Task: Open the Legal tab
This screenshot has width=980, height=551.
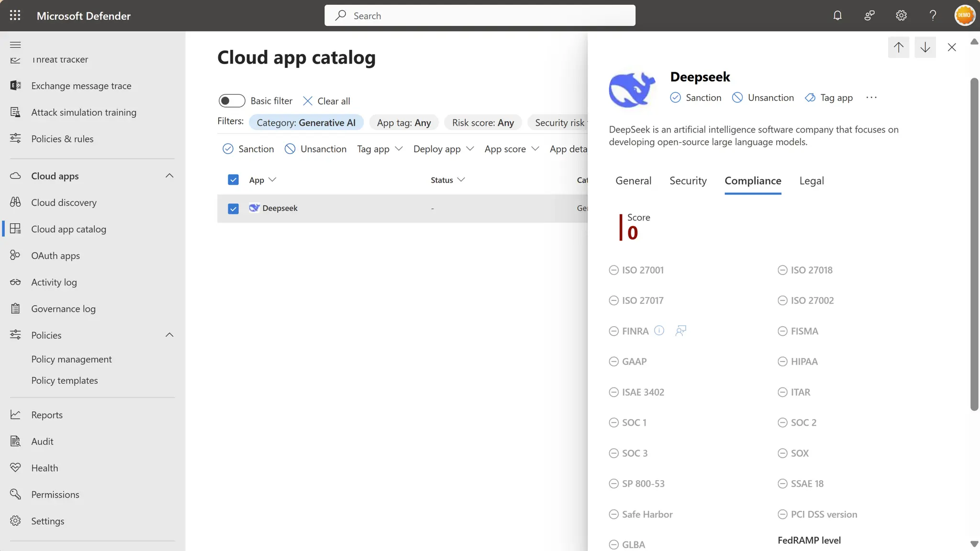Action: coord(811,181)
